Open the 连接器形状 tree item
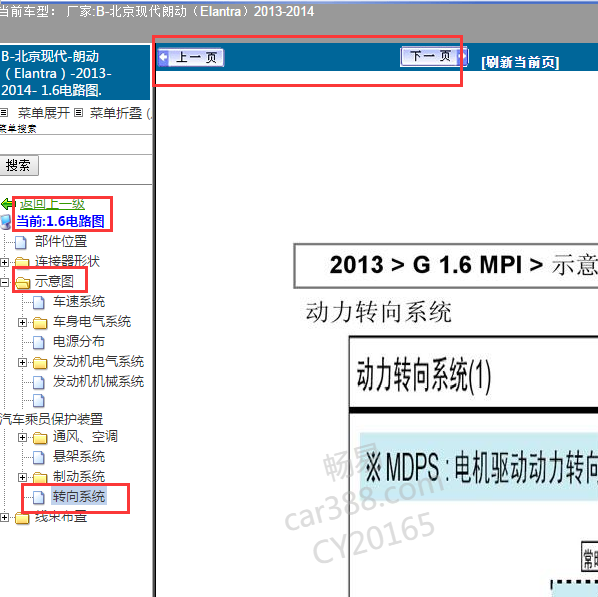 (x=67, y=261)
